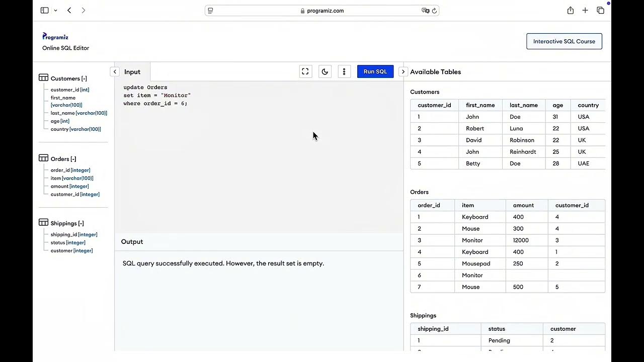644x362 pixels.
Task: Open a new browser tab
Action: (585, 10)
